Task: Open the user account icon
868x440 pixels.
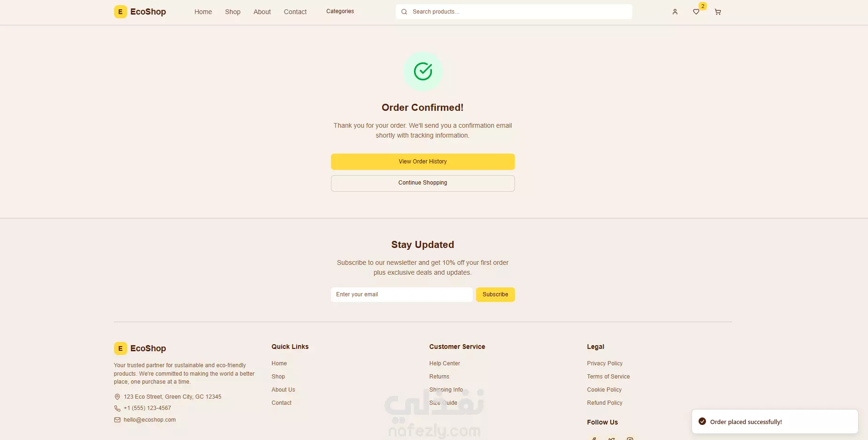Action: (x=675, y=12)
